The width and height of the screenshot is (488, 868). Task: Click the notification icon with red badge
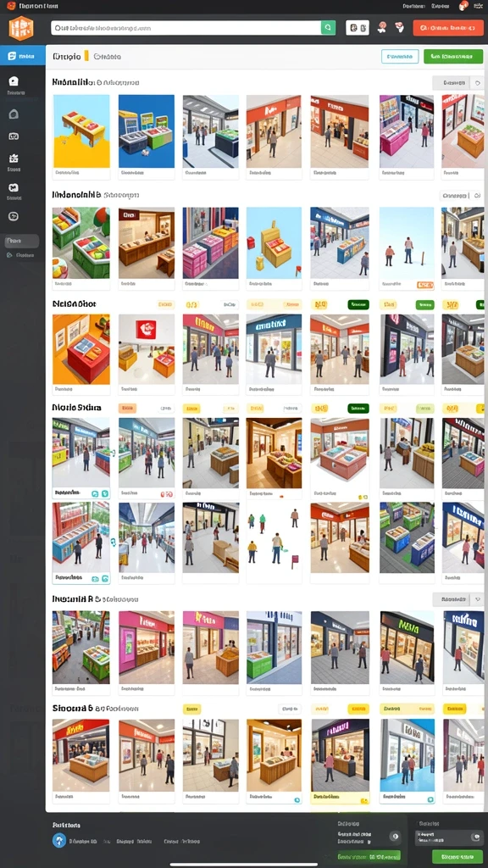(x=463, y=6)
